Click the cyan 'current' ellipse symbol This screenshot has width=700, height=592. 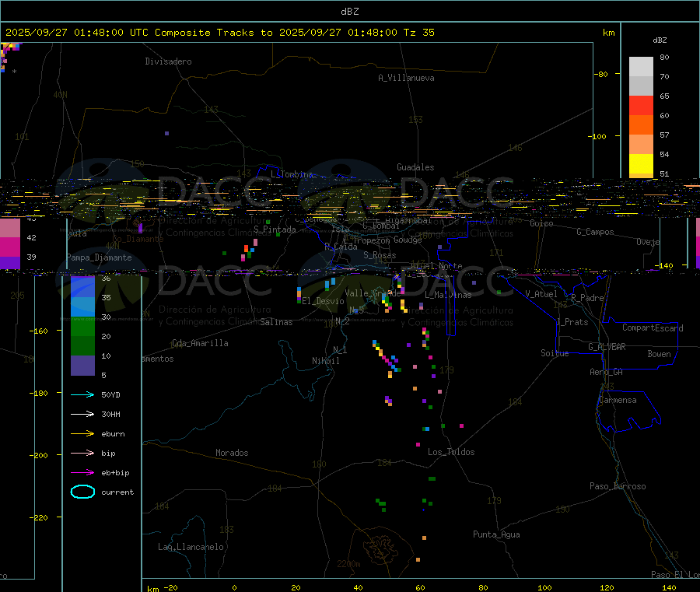coord(82,492)
